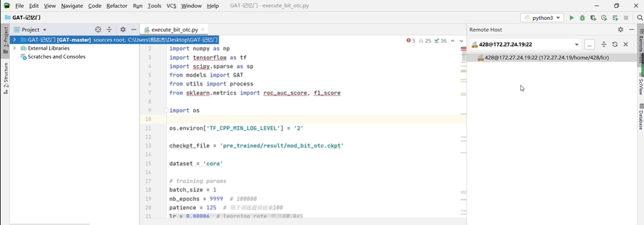The height and width of the screenshot is (225, 644).
Task: Place cursor on empty line 10
Action: (316, 119)
